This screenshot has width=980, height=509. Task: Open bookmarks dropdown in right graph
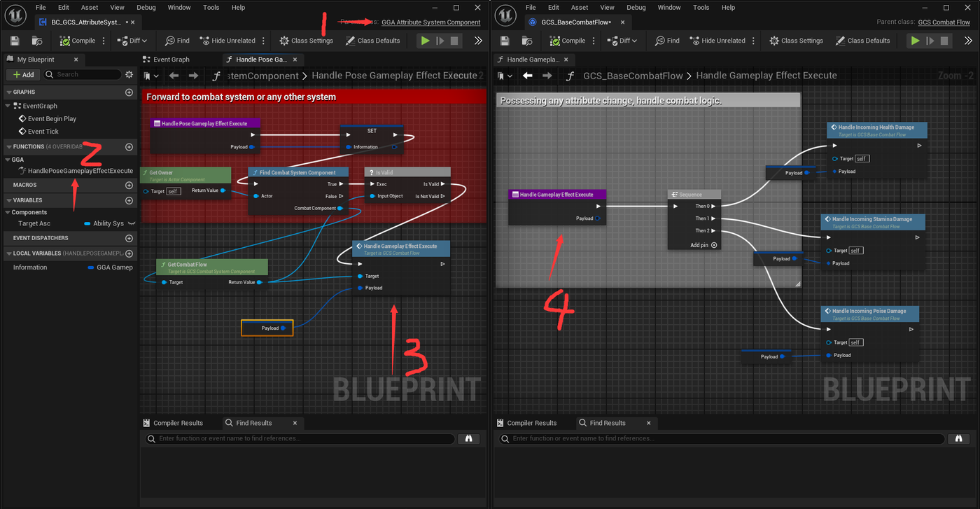pos(505,76)
